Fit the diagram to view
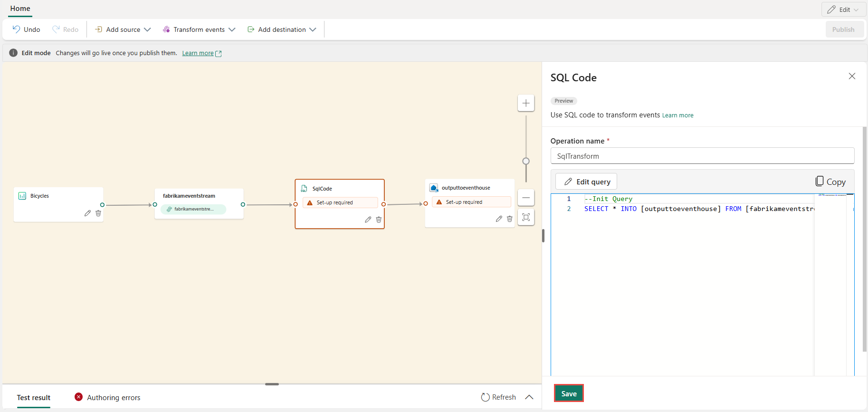The image size is (868, 412). pyautogui.click(x=526, y=217)
